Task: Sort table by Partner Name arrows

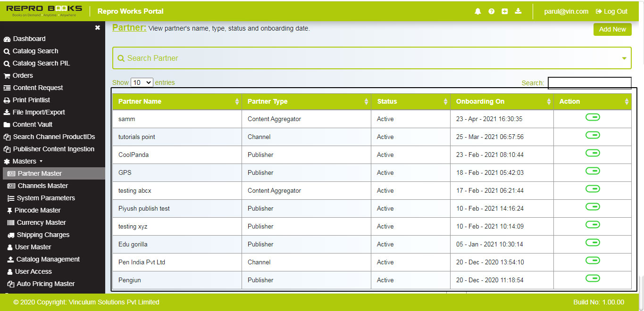Action: (237, 101)
